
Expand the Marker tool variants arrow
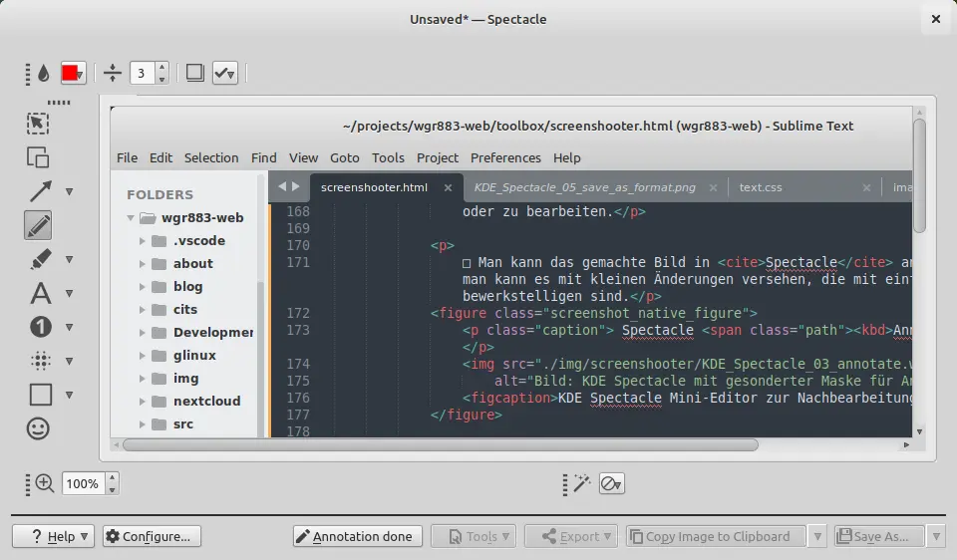tap(69, 260)
